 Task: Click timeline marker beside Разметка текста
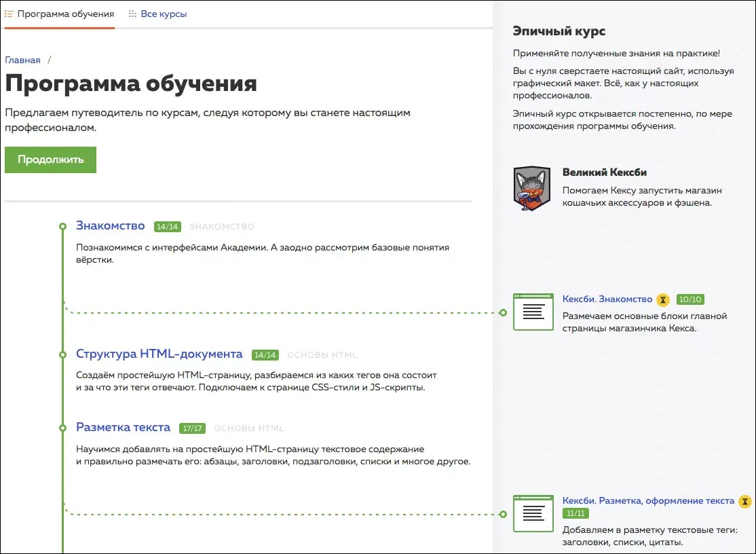(x=62, y=428)
